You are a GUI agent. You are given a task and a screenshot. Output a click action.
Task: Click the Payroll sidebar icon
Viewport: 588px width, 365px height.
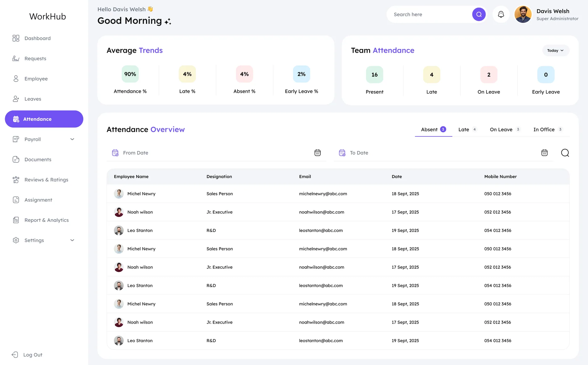[16, 139]
